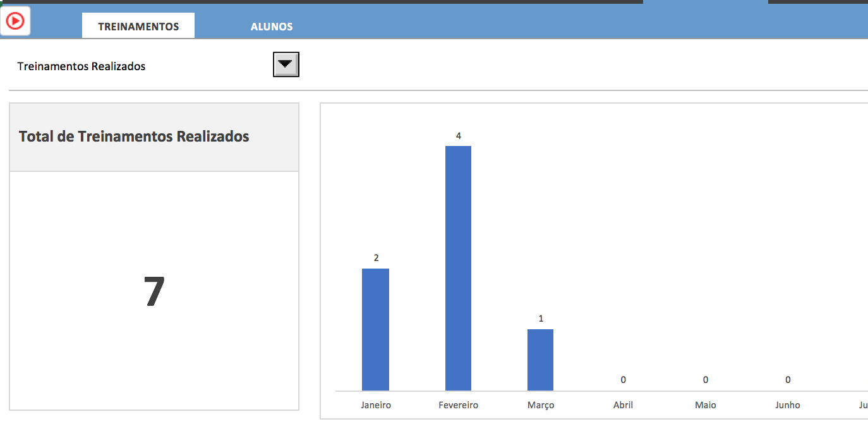Click data label 2 above Janeiro
The image size is (868, 431).
pyautogui.click(x=376, y=258)
